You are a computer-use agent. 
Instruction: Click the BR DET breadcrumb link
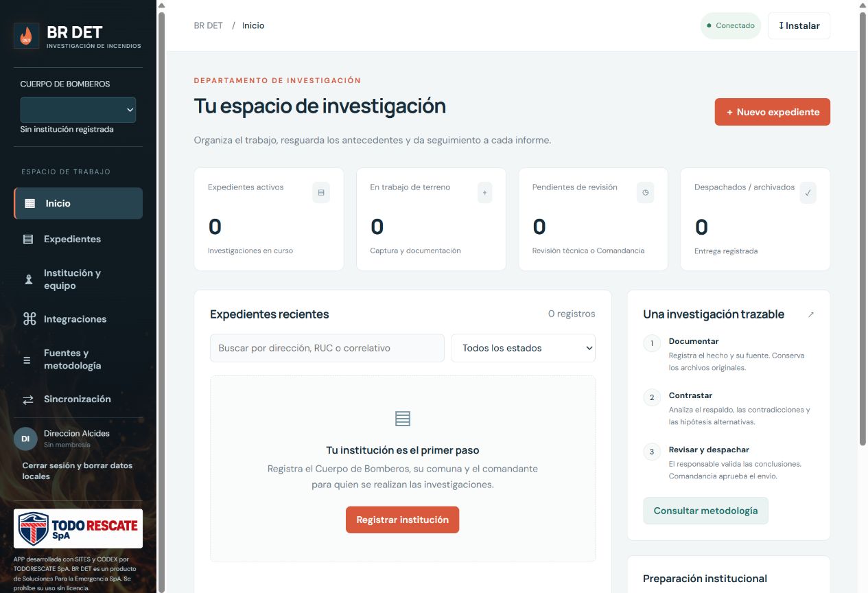click(209, 25)
